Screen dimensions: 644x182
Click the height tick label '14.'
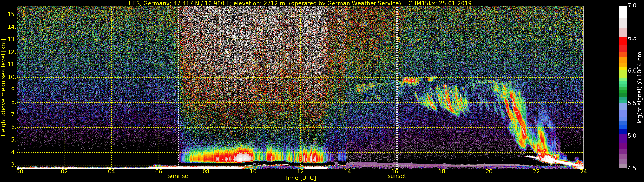point(12,27)
